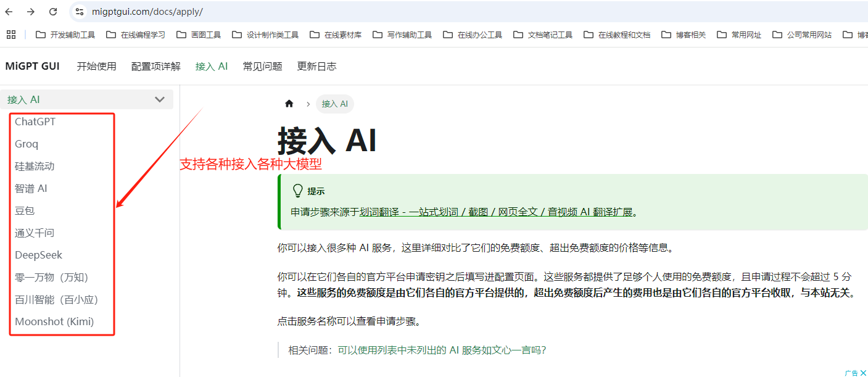The width and height of the screenshot is (868, 377).
Task: Click the 接入 AI breadcrumb pill
Action: [x=335, y=104]
